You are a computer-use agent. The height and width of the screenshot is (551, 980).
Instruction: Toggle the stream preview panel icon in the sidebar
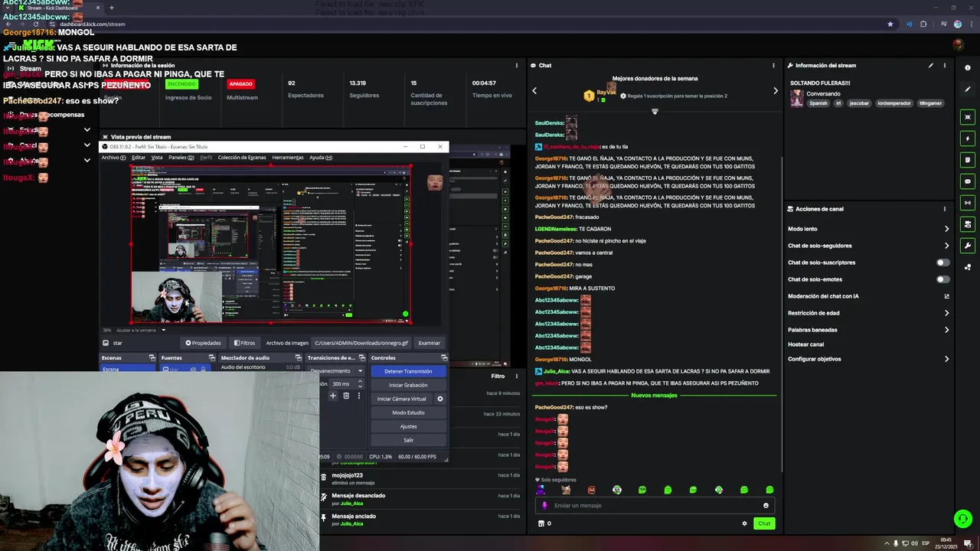coord(968,117)
